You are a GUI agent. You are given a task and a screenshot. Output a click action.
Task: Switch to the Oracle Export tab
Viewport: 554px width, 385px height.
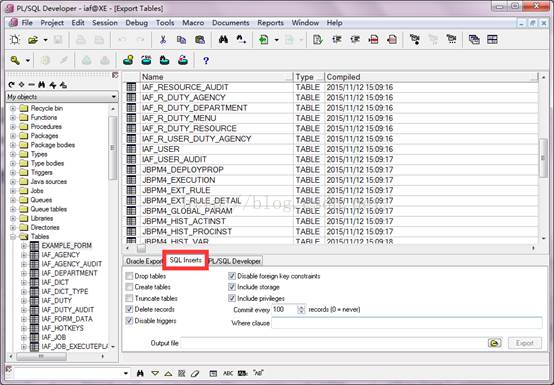[144, 261]
